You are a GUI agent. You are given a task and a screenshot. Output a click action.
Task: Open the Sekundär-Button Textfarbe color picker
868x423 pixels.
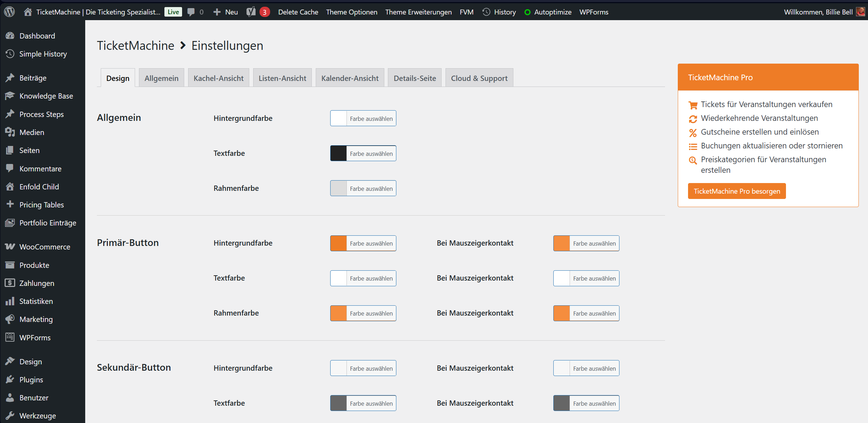coord(363,403)
